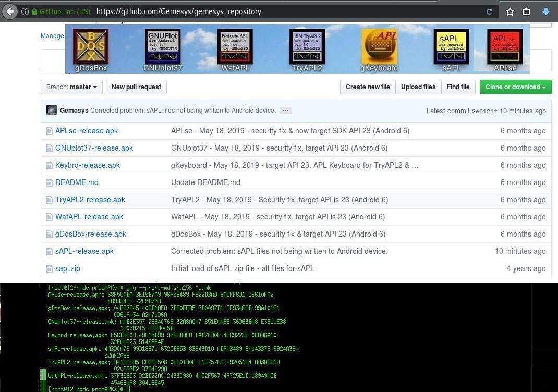Screen dimensions: 558x392
Task: Click file icon beside GNUplot37-release.apk
Action: pos(49,149)
